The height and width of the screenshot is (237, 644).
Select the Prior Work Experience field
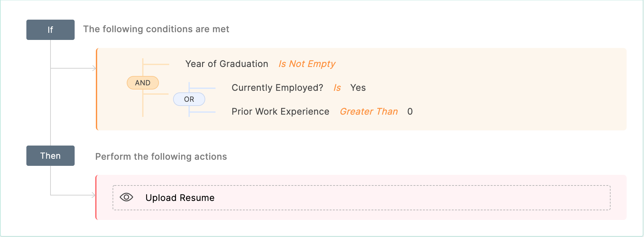(281, 111)
